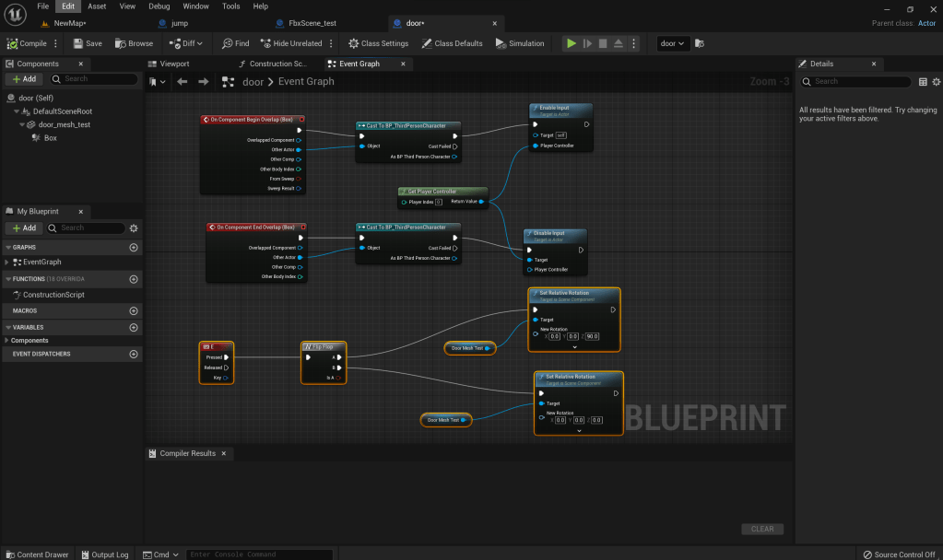The height and width of the screenshot is (560, 943).
Task: Add a new variable with plus icon
Action: point(134,327)
